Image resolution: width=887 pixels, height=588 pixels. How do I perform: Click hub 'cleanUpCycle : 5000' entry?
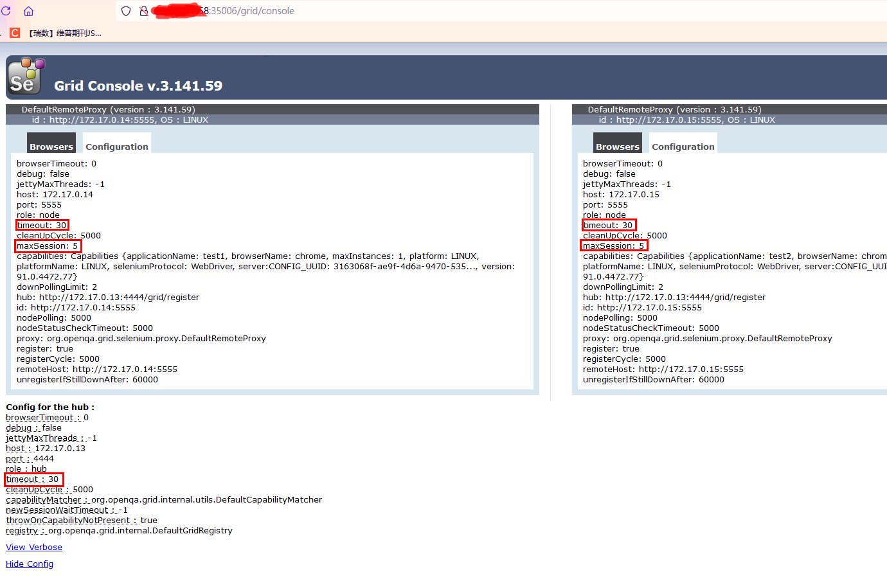[x=49, y=490]
